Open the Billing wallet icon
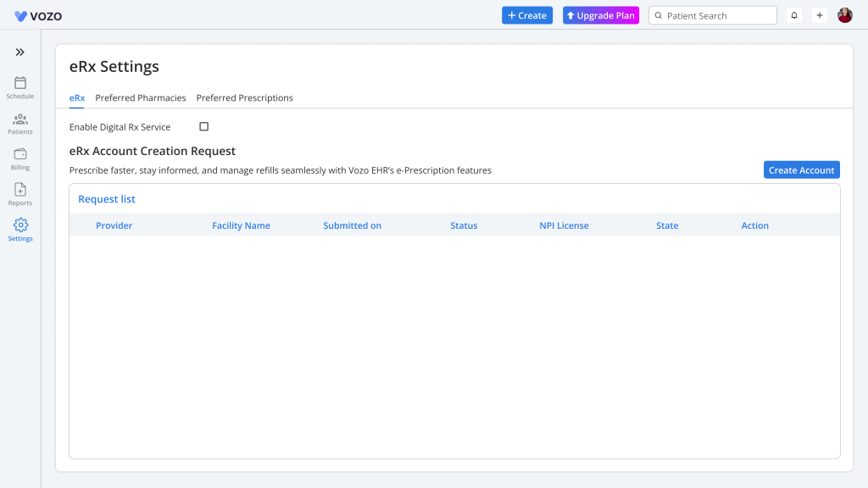 point(20,154)
